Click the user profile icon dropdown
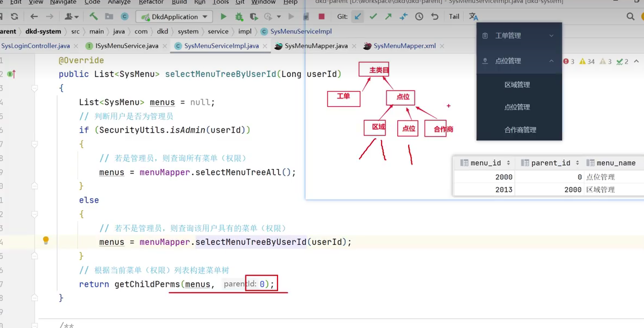This screenshot has width=644, height=328. tap(71, 17)
